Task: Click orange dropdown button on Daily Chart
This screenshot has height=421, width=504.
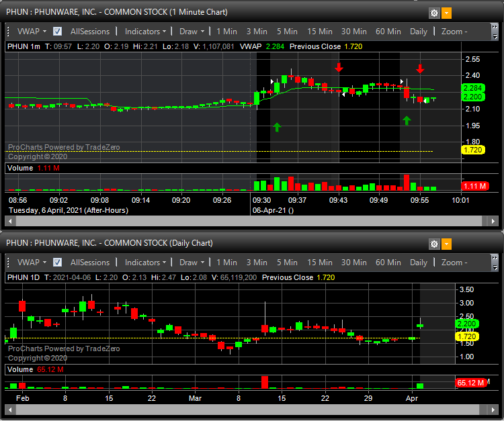Action: (x=447, y=244)
